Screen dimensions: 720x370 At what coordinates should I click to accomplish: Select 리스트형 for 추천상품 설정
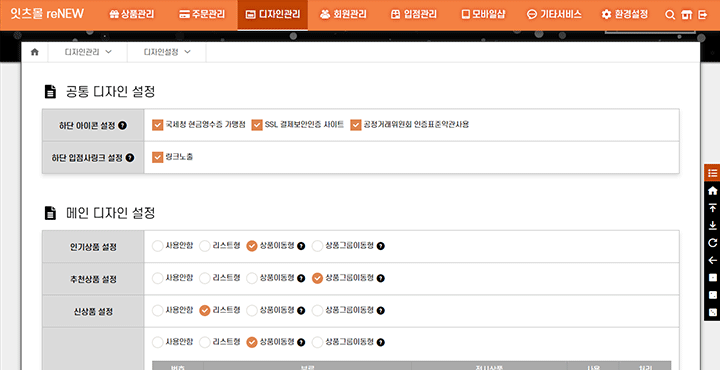204,278
